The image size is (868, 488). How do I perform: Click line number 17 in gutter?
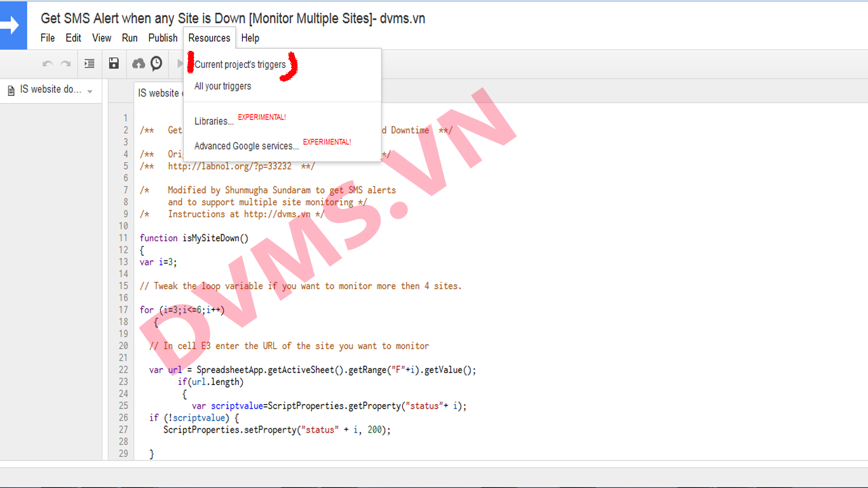[123, 310]
